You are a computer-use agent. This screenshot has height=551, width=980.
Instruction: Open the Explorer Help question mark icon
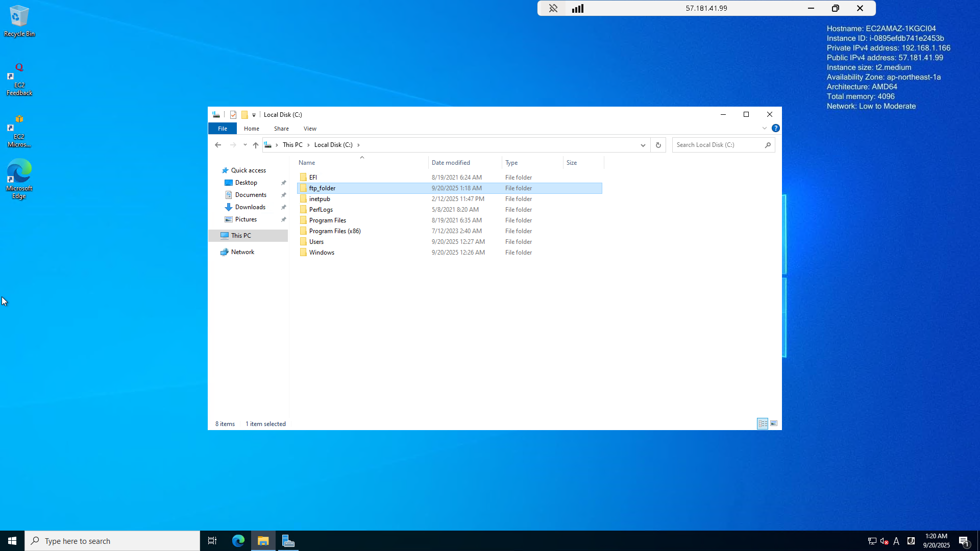775,129
